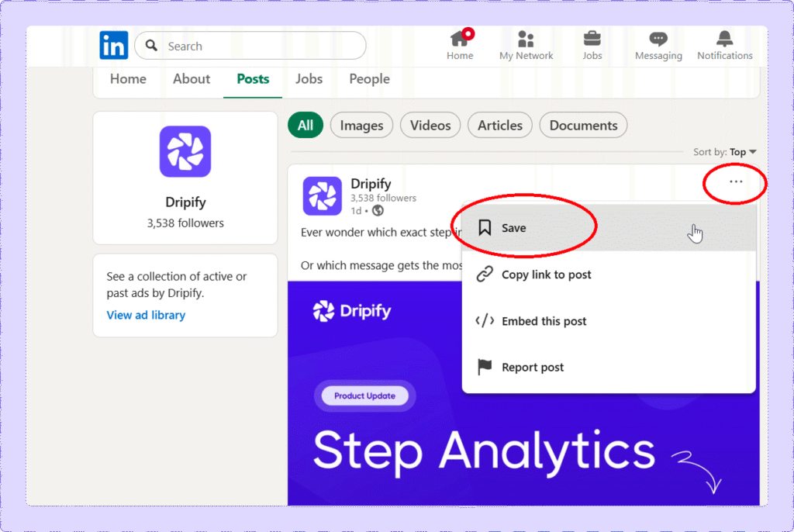The image size is (794, 532).
Task: Click the LinkedIn logo
Action: tap(113, 46)
